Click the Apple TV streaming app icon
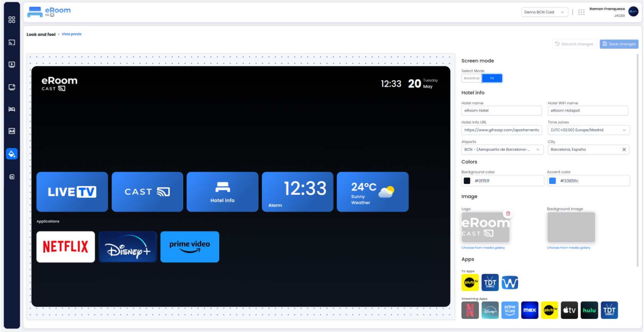 569,310
